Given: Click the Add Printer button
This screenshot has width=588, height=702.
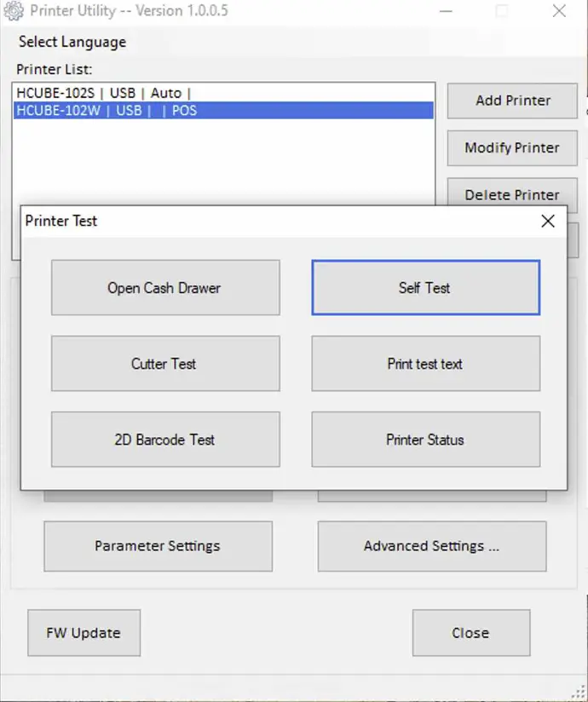Looking at the screenshot, I should click(512, 101).
